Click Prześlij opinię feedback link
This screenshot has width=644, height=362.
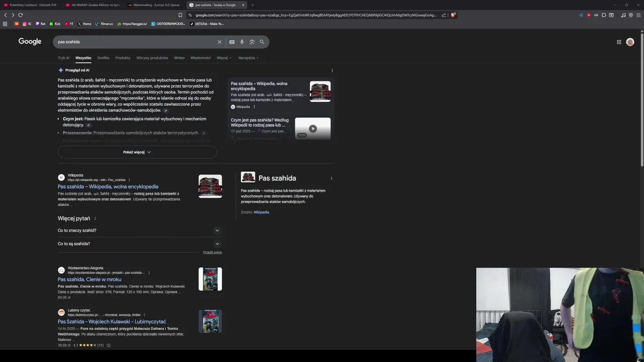(212, 252)
